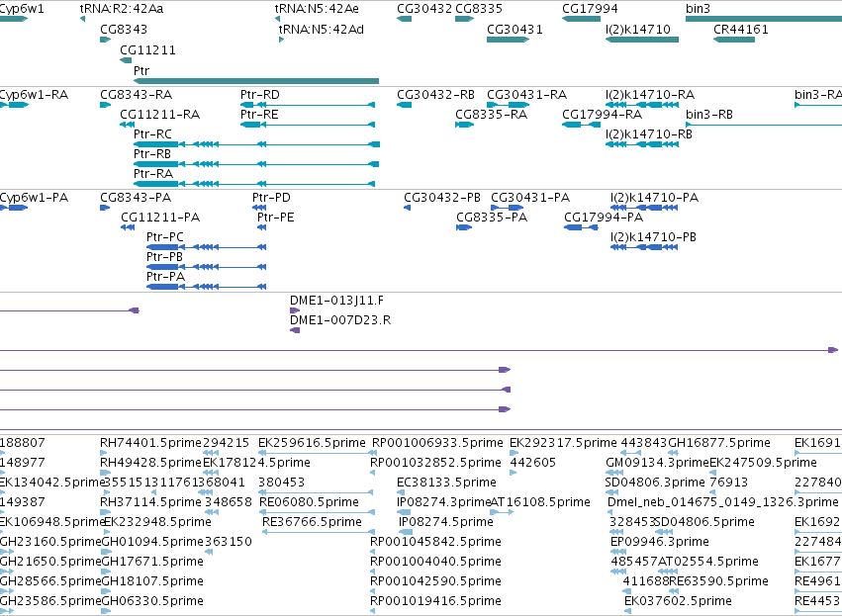The height and width of the screenshot is (616, 842).
Task: Click the RH49428.5prime EST label
Action: click(150, 463)
